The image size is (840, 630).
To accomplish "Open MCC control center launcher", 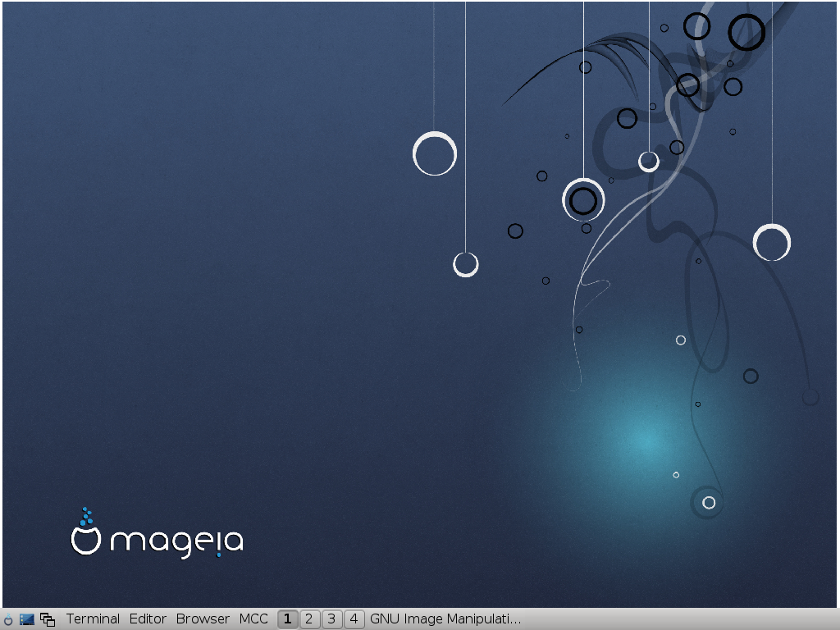I will click(253, 619).
